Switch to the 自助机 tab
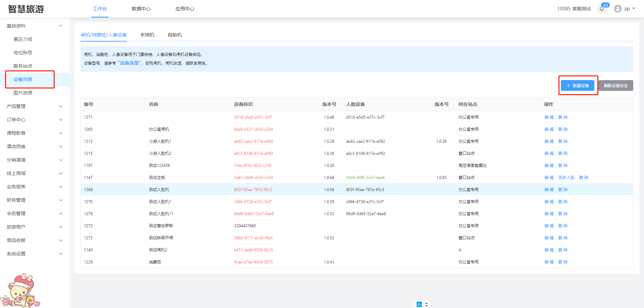Viewport: 644px width, 308px height. point(175,35)
